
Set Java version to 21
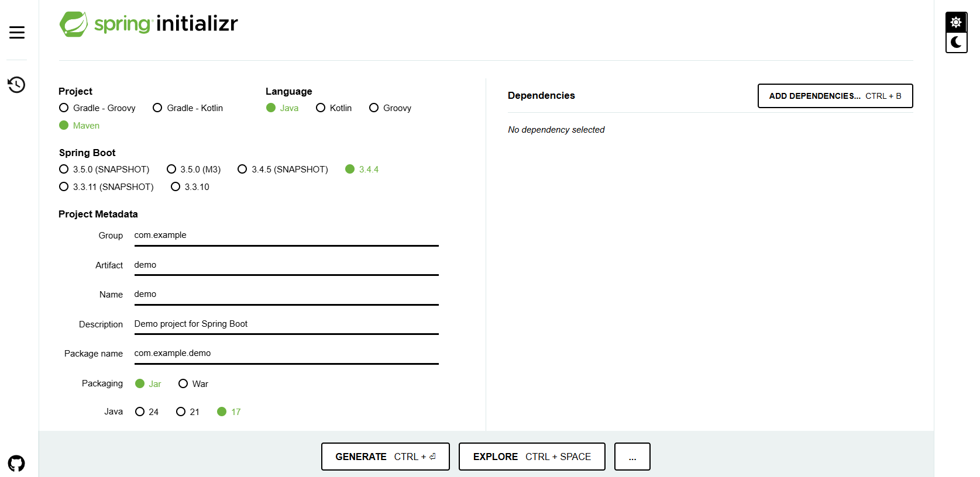[x=188, y=412]
